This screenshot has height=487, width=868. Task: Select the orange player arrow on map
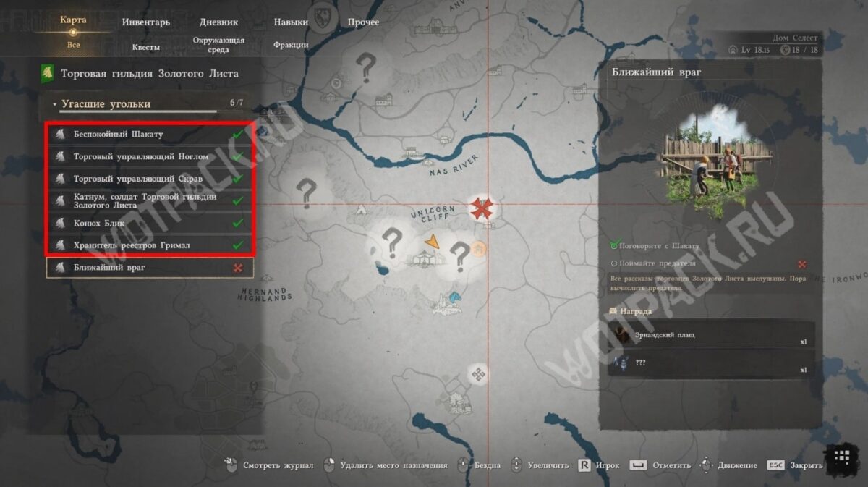pyautogui.click(x=433, y=242)
